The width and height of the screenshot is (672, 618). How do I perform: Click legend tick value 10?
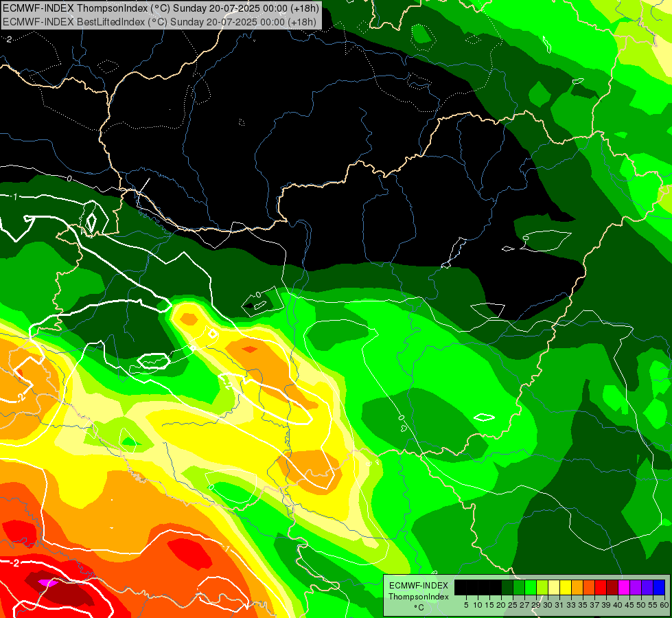(478, 605)
